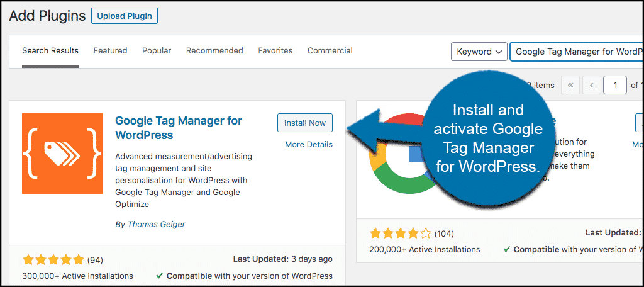Open the Favorites tab
The width and height of the screenshot is (644, 287).
275,51
